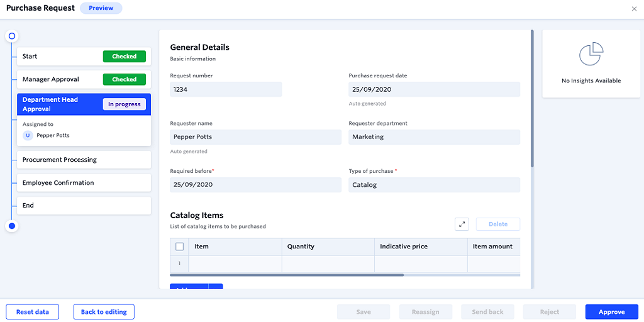Screen dimensions: 644x322
Task: Click the horizontal scrollbar under Catalog Items
Action: click(287, 275)
